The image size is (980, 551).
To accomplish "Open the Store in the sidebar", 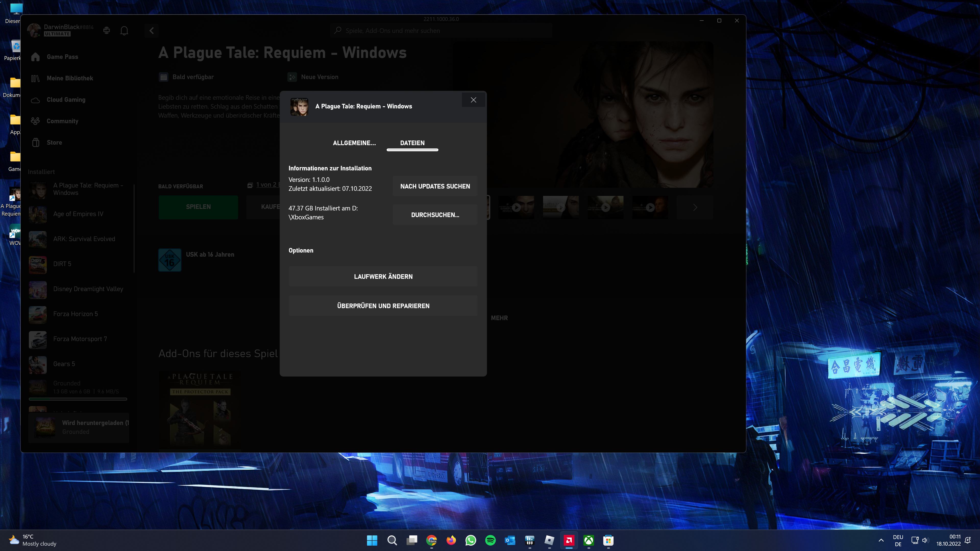I will [x=54, y=143].
